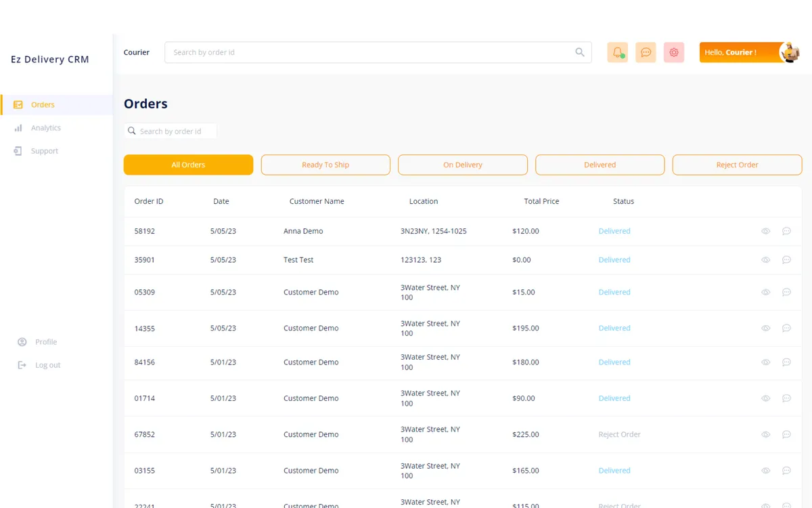Image resolution: width=812 pixels, height=508 pixels.
Task: Open chat for order 58192
Action: (786, 231)
